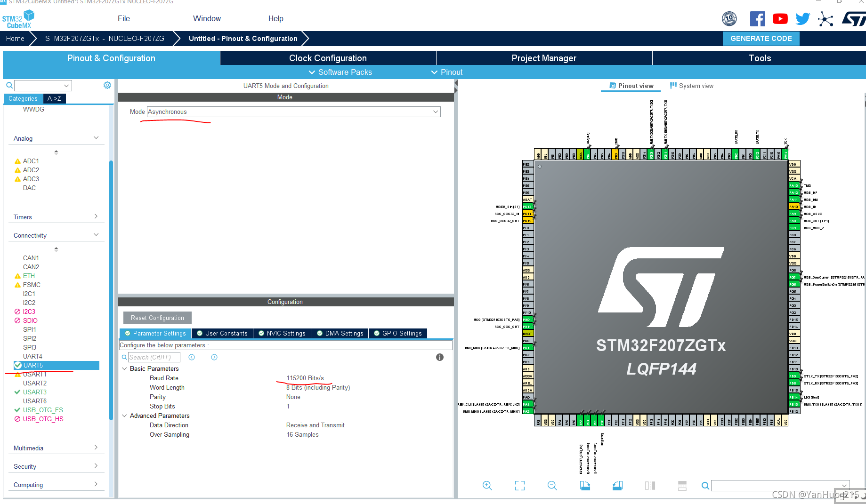The image size is (866, 504).
Task: Click the PC13 USER_Btn pin
Action: pyautogui.click(x=527, y=207)
